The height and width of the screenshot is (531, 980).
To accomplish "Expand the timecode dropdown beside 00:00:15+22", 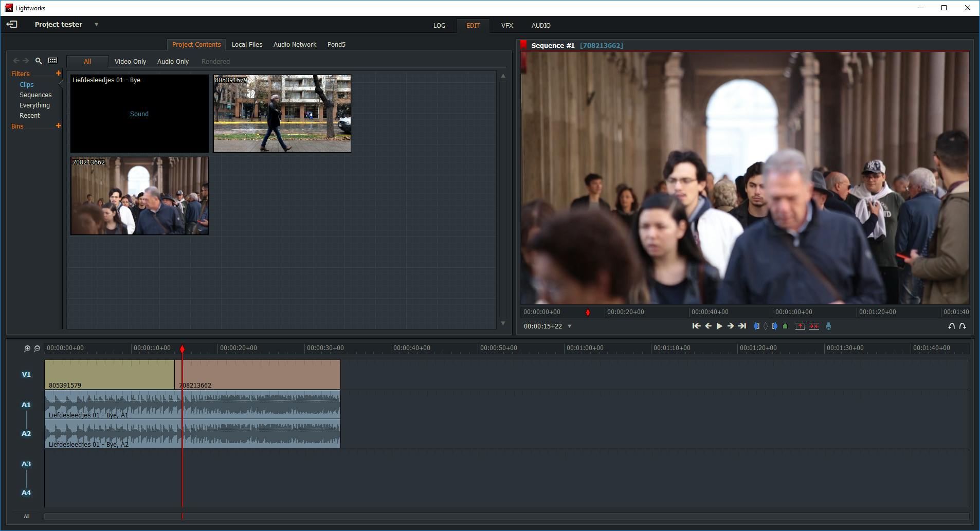I will pyautogui.click(x=570, y=326).
